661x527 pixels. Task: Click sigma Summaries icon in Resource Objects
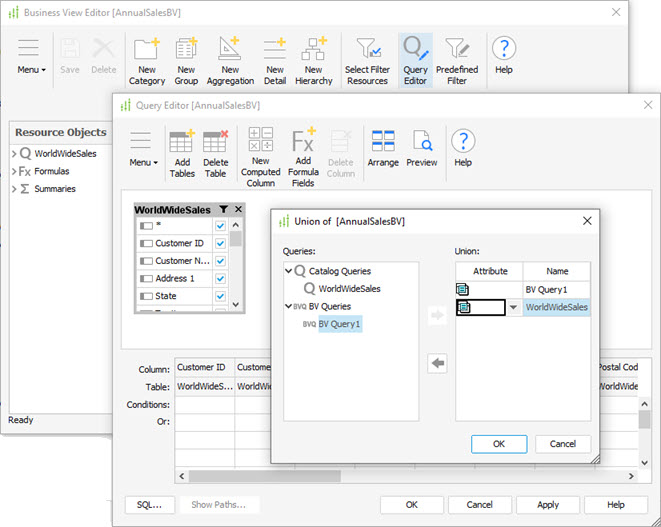point(25,189)
